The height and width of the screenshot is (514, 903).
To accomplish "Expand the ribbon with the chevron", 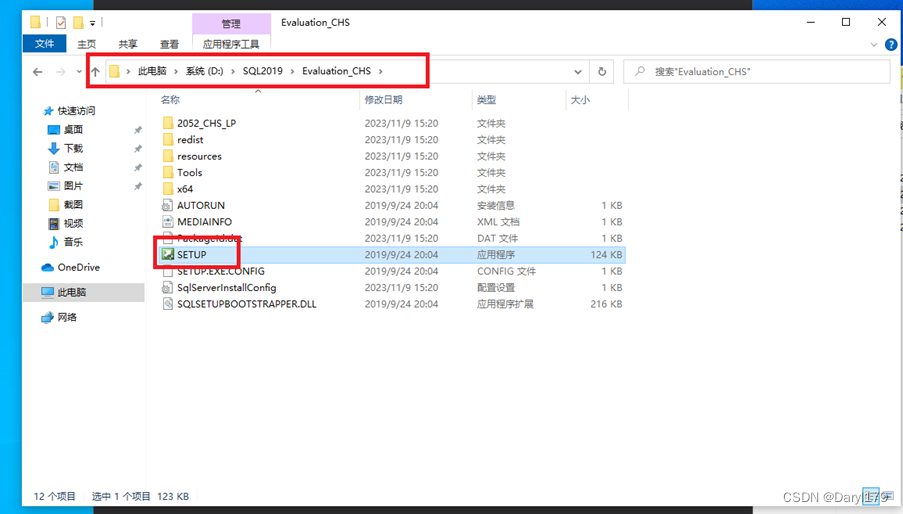I will pyautogui.click(x=874, y=44).
